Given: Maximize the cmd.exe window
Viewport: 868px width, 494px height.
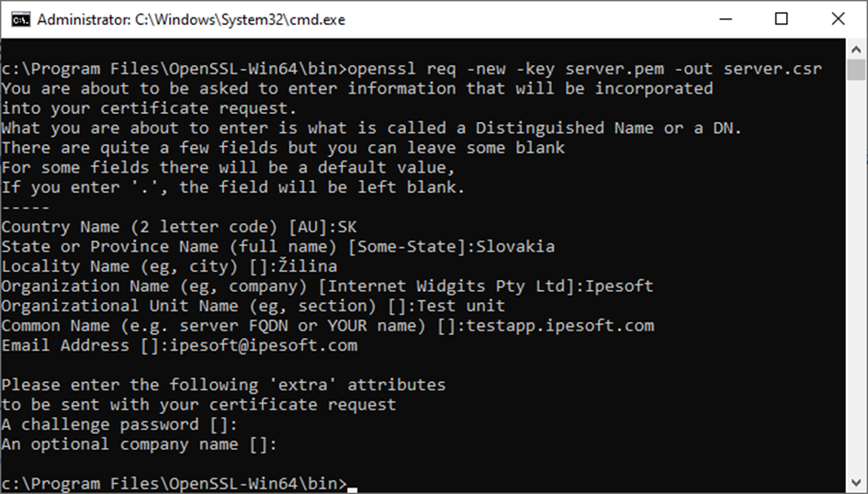Looking at the screenshot, I should click(781, 19).
